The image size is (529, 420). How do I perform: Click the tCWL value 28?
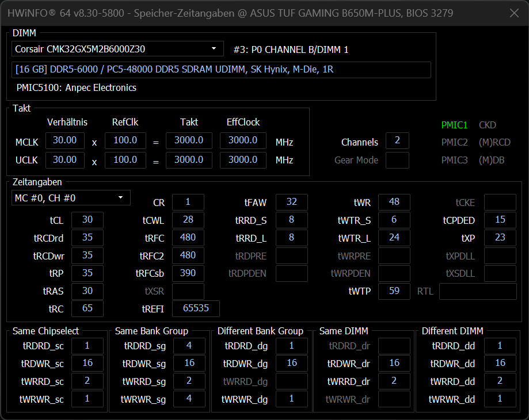[188, 220]
